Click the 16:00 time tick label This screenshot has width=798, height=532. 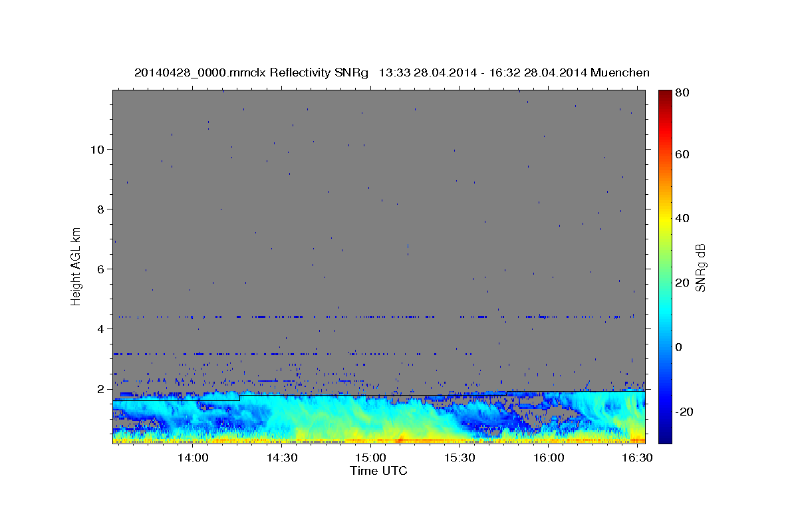tap(548, 458)
